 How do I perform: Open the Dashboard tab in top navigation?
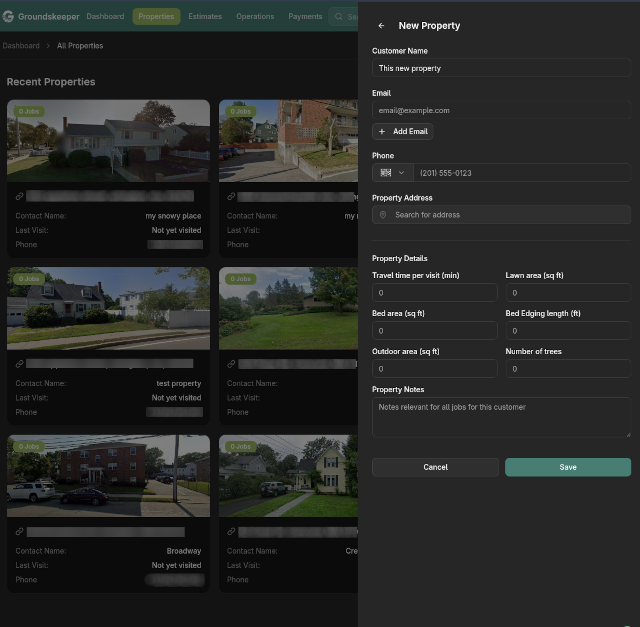pos(105,17)
